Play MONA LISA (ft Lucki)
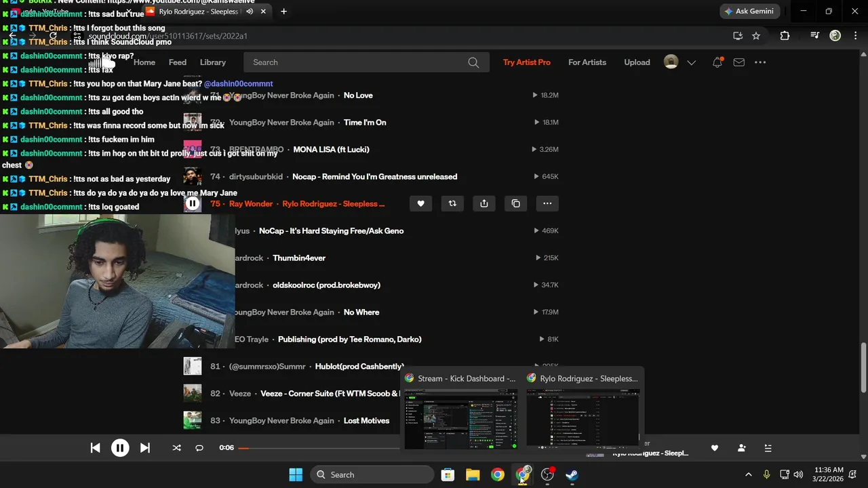The height and width of the screenshot is (488, 868). coord(331,150)
